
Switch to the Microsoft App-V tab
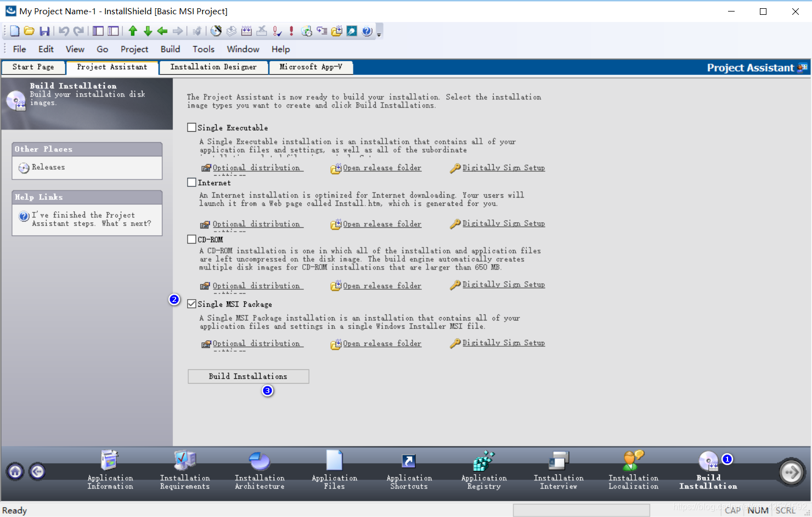point(311,67)
